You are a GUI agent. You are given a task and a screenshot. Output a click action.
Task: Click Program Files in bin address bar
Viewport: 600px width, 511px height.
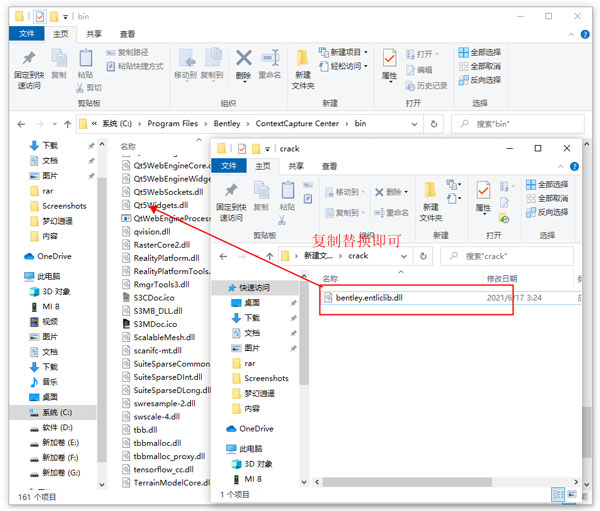pyautogui.click(x=173, y=124)
